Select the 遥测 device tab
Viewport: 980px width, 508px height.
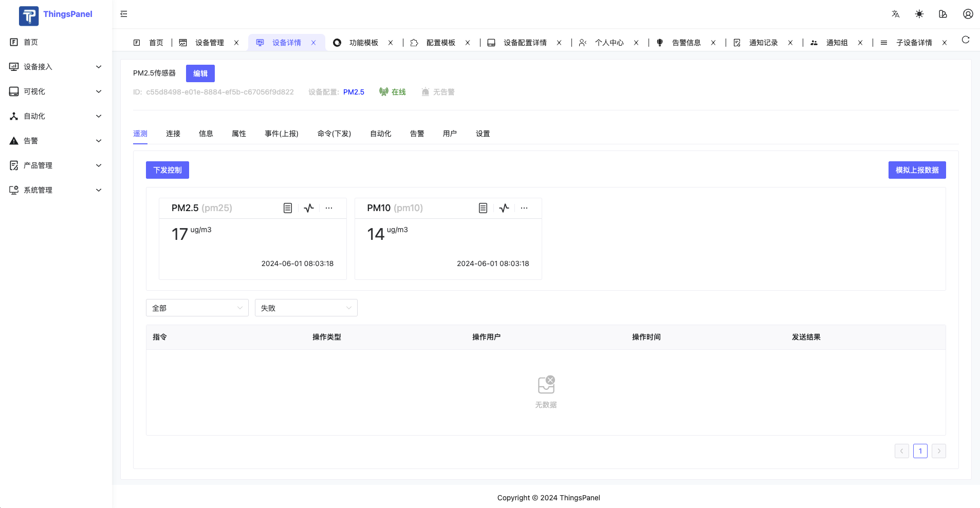pyautogui.click(x=140, y=134)
